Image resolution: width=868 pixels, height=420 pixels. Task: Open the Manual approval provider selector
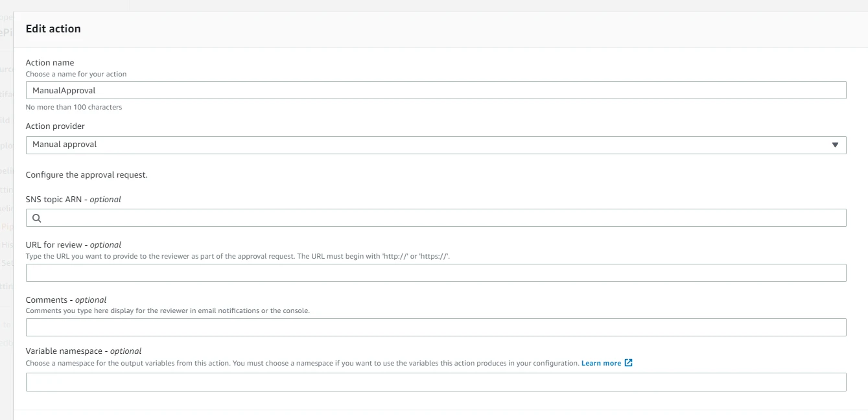tap(428, 145)
